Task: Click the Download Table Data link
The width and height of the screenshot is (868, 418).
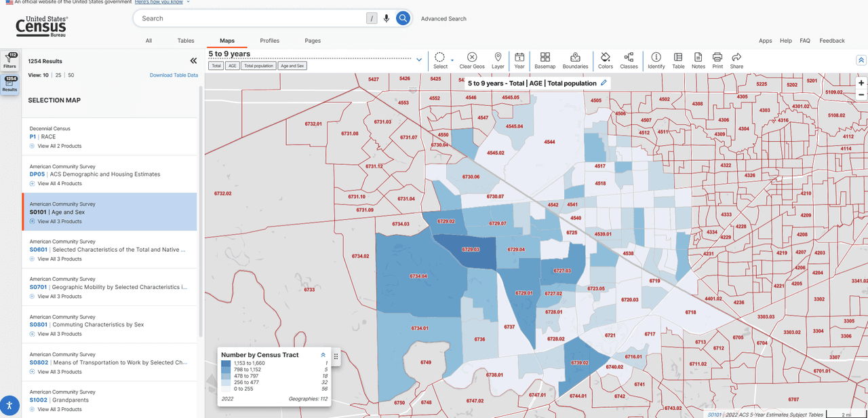Action: (x=174, y=75)
